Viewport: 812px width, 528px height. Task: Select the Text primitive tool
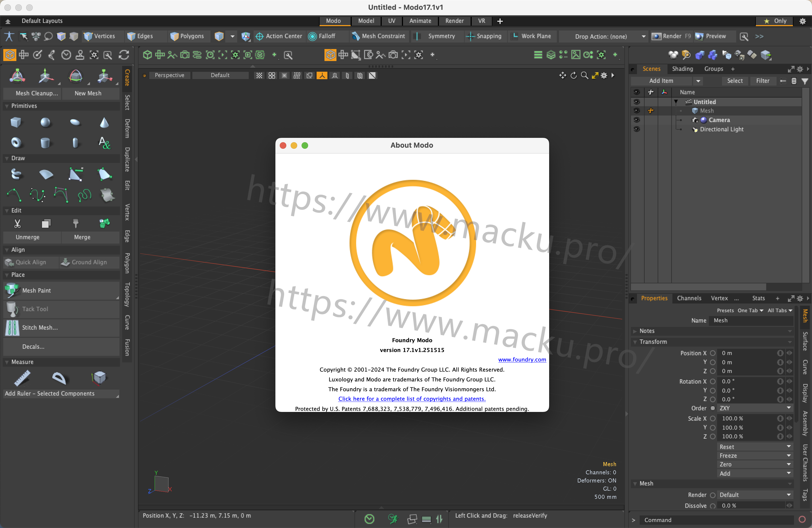[x=104, y=142]
